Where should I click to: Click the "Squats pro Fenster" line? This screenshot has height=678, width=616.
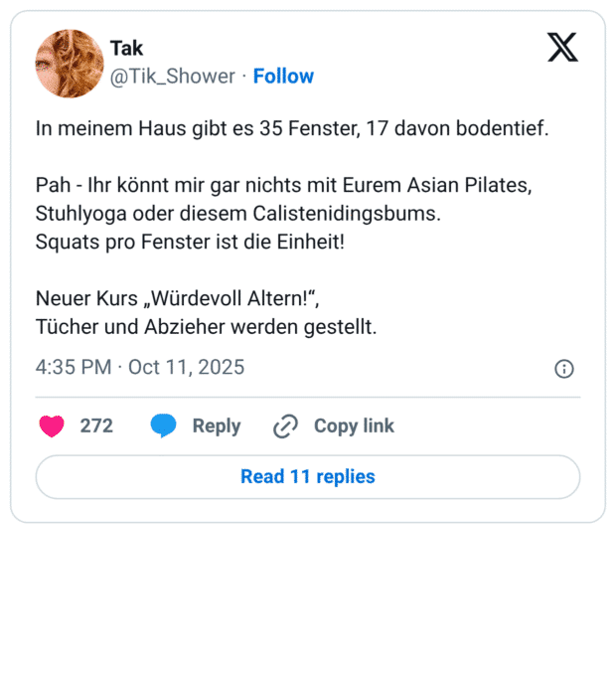[190, 242]
